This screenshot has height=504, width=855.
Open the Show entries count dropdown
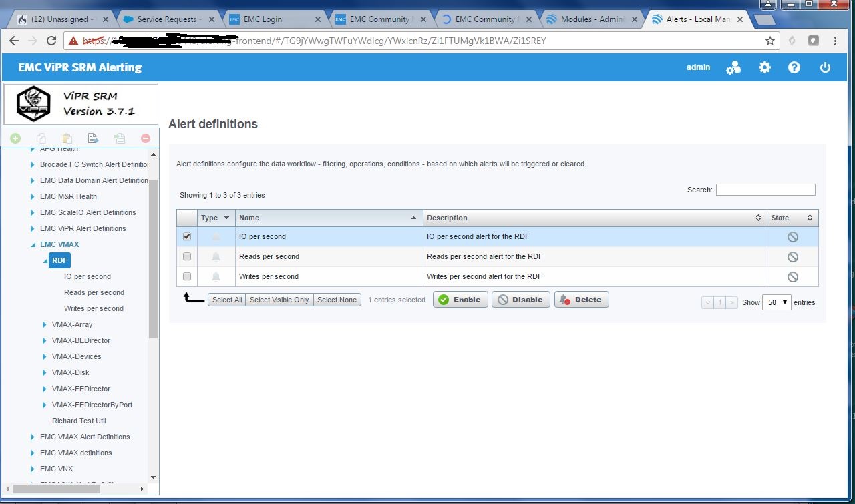[x=776, y=302]
